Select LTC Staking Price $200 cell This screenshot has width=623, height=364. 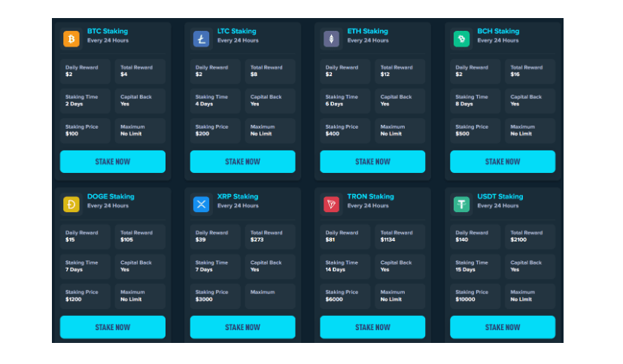click(215, 131)
